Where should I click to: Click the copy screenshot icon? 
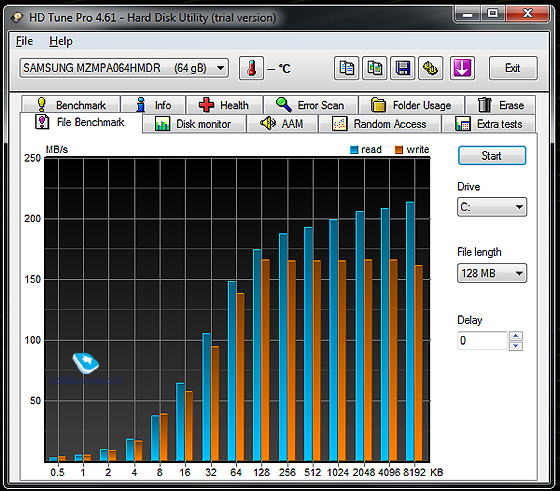(374, 68)
